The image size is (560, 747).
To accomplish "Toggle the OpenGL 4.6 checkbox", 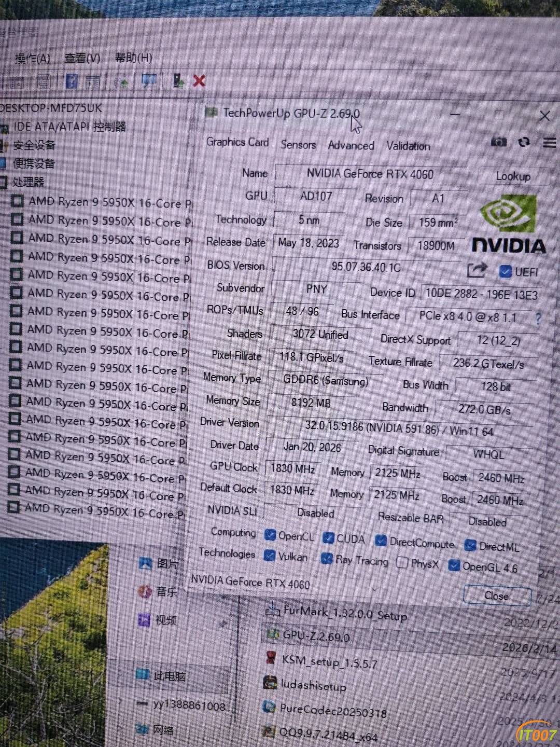I will (x=454, y=565).
